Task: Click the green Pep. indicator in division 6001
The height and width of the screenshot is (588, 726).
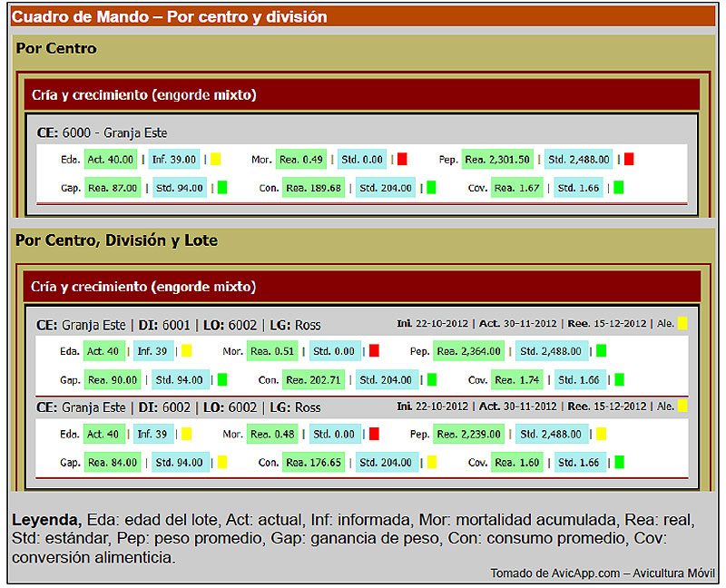Action: [x=601, y=351]
